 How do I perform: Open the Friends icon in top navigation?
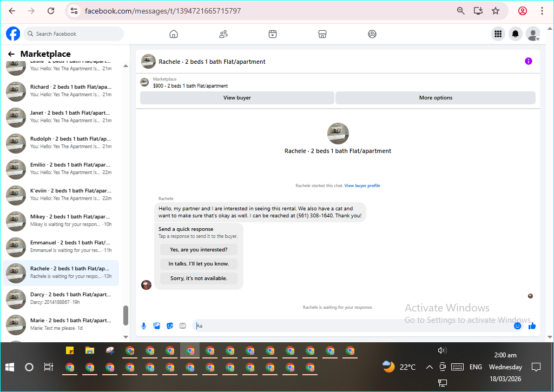click(x=223, y=34)
